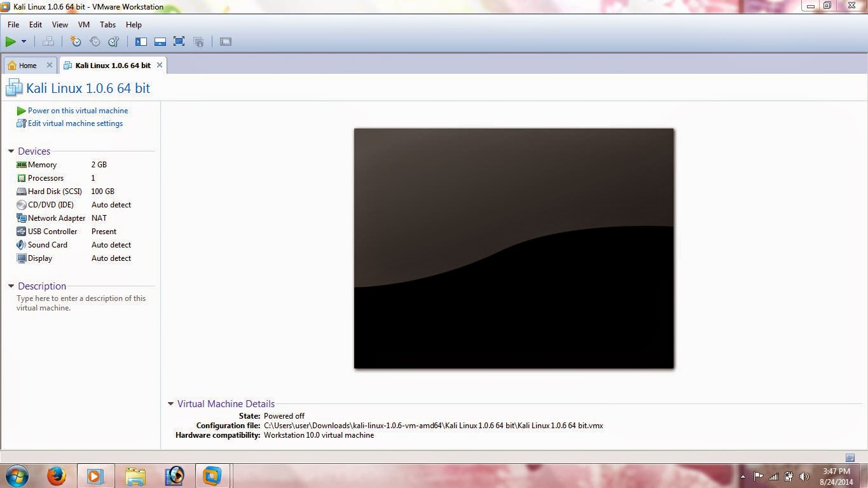Enter full screen mode

click(x=179, y=41)
